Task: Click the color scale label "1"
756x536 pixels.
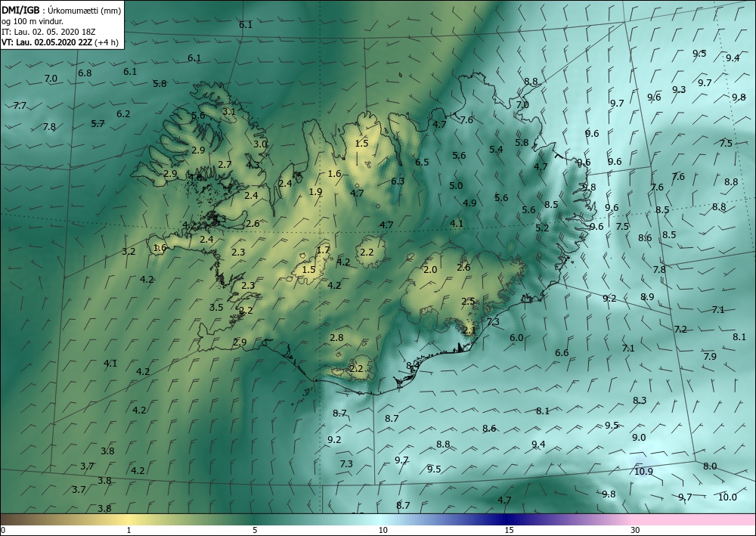Action: coord(129,530)
